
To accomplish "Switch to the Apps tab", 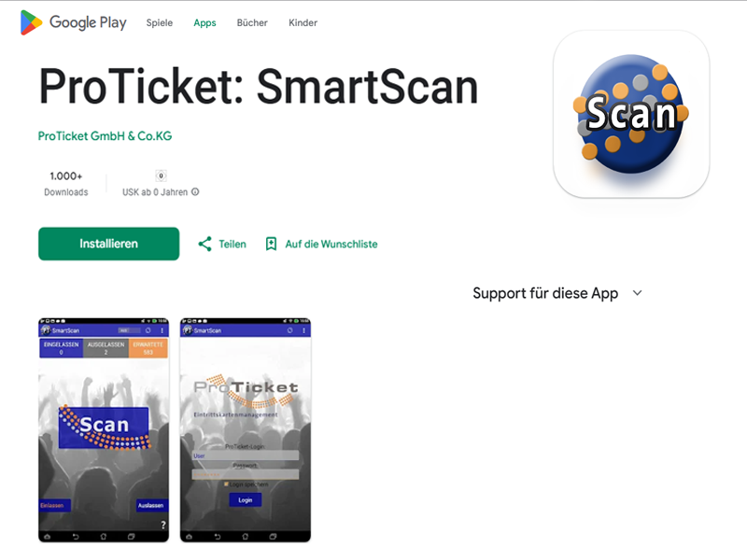I will (x=204, y=22).
